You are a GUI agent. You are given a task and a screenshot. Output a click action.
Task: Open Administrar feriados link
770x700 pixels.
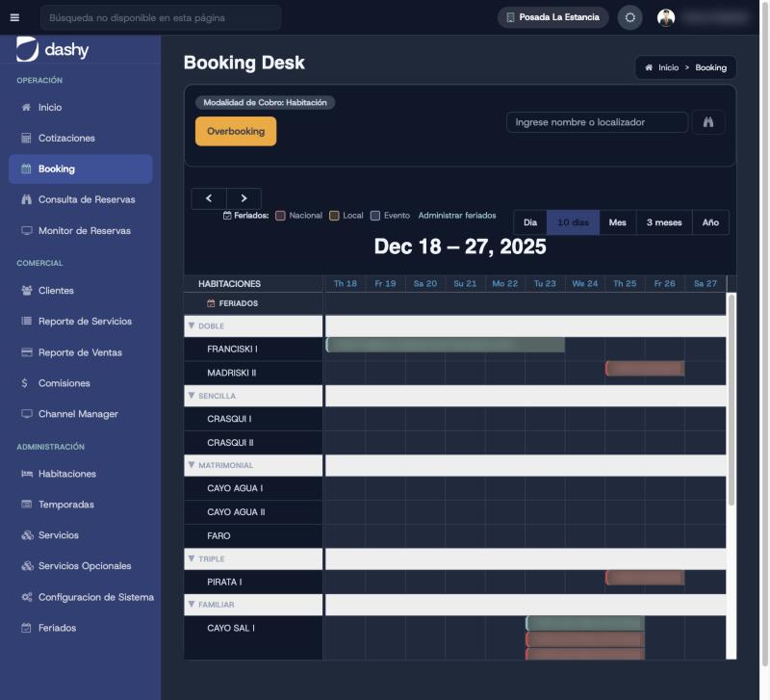pyautogui.click(x=456, y=215)
